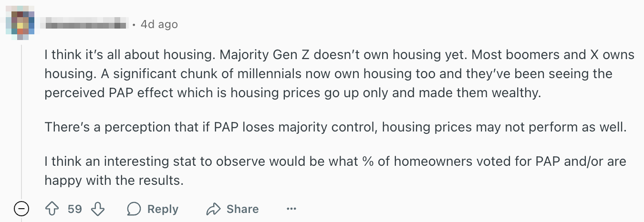The height and width of the screenshot is (222, 644).
Task: Click the vote score of 59
Action: tap(74, 209)
